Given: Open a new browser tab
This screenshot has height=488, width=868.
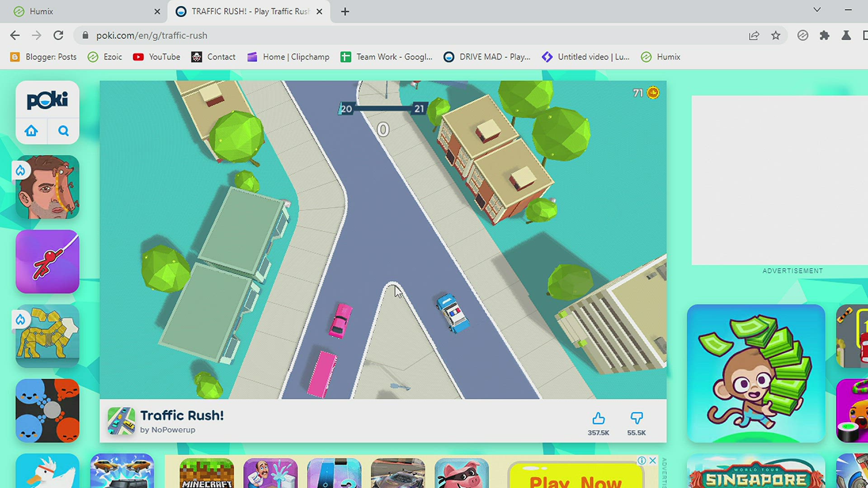Looking at the screenshot, I should (x=345, y=11).
